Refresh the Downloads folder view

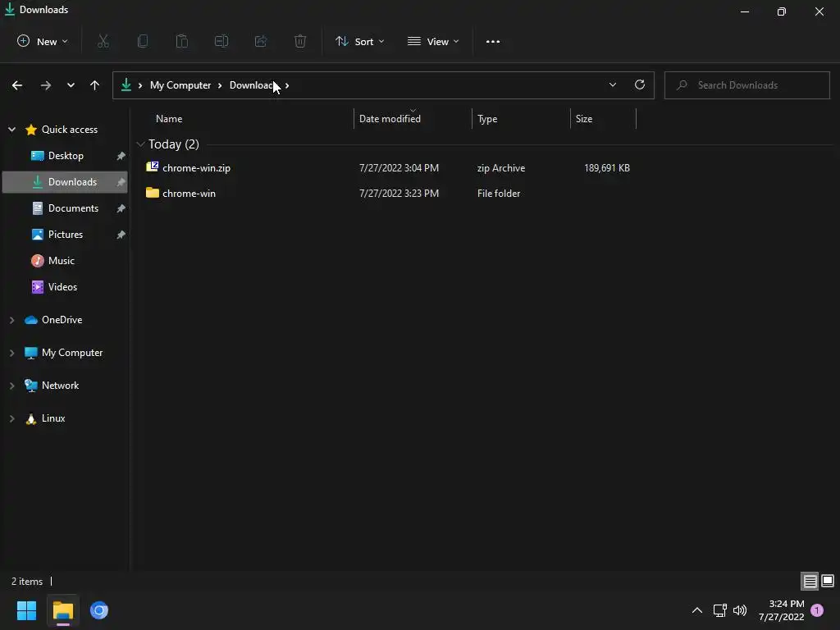click(640, 84)
